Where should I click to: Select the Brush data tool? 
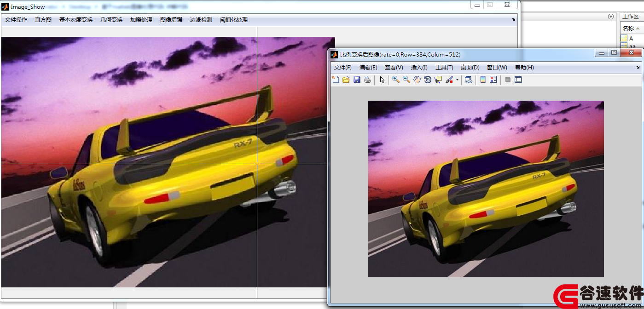449,80
